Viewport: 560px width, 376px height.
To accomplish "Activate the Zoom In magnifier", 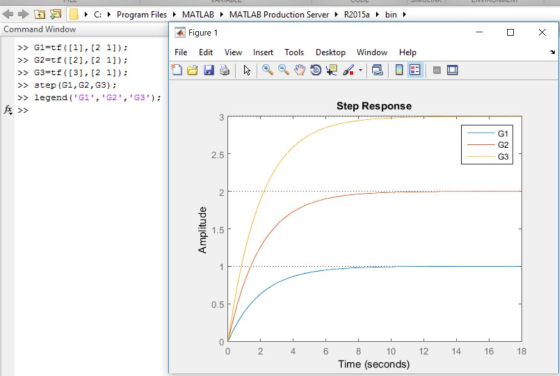I will (x=268, y=70).
